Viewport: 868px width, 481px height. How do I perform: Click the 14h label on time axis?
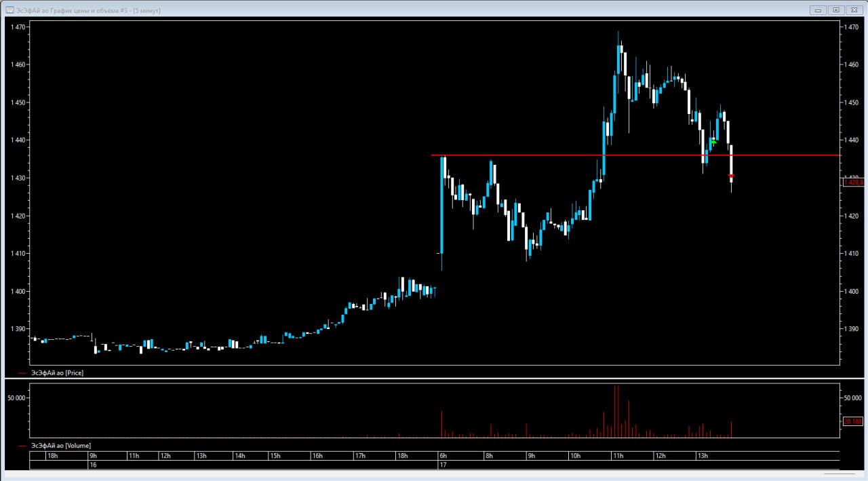point(239,456)
